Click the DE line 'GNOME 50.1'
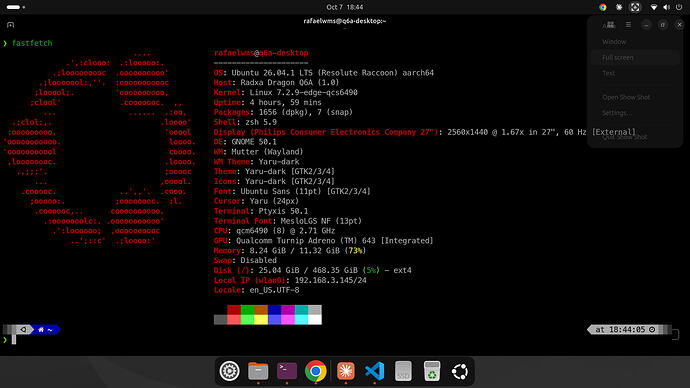The image size is (690, 388). [254, 142]
